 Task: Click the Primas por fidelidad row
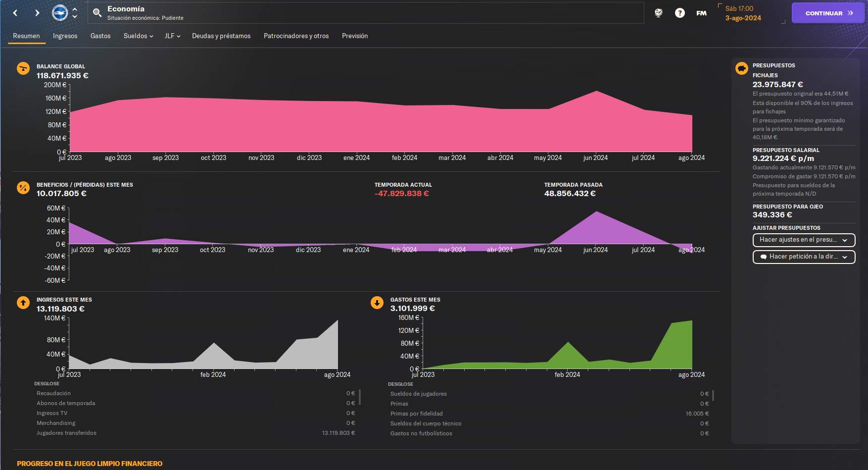(549, 414)
